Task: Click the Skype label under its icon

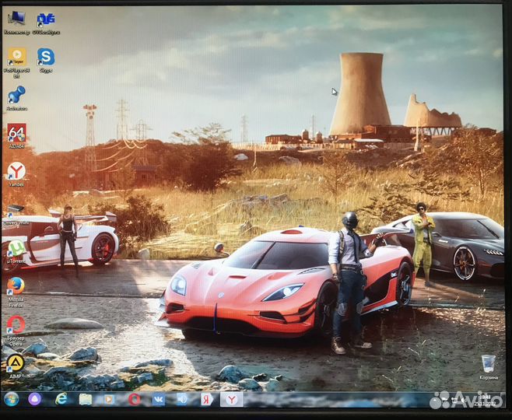Action: 46,70
